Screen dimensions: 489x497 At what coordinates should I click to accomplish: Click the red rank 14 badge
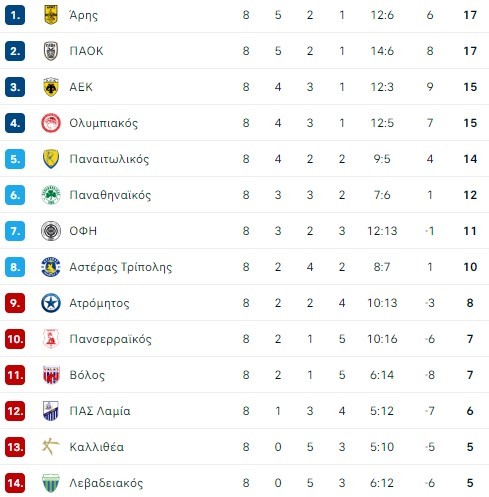[15, 483]
